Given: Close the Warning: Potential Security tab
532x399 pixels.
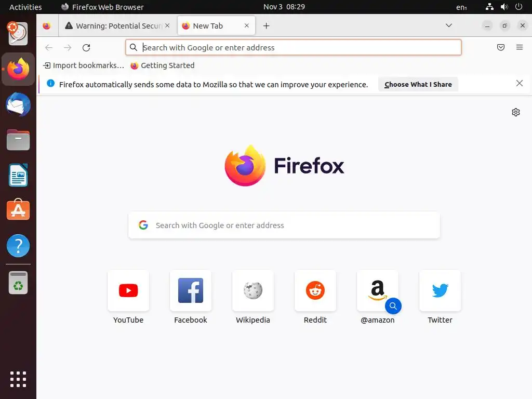Looking at the screenshot, I should (x=167, y=25).
